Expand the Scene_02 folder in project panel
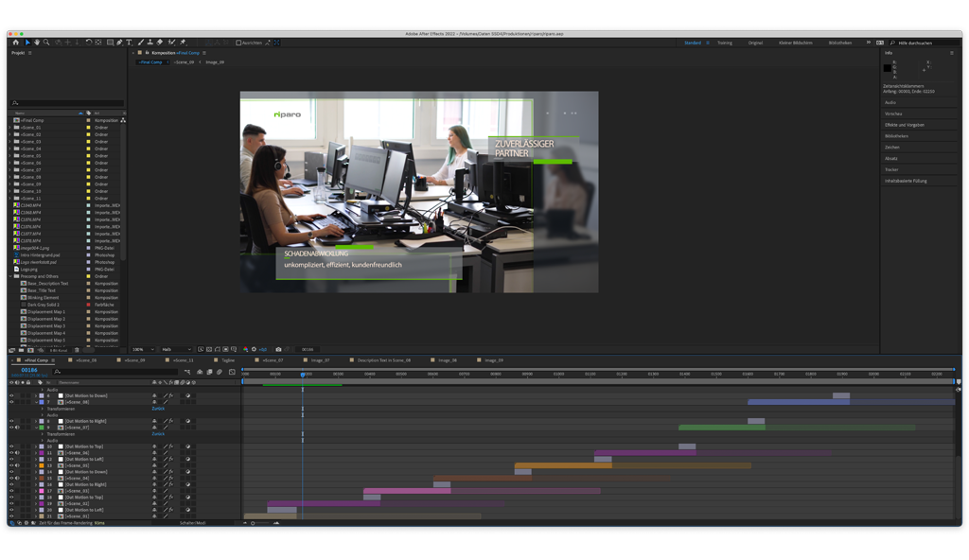 point(9,134)
